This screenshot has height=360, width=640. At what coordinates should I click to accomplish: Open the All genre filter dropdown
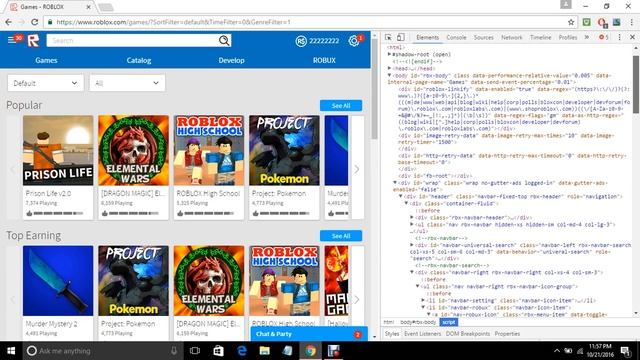coord(127,83)
